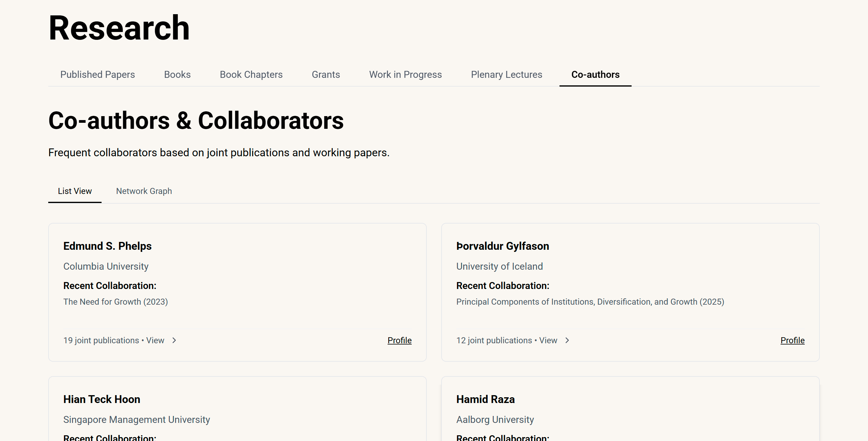The height and width of the screenshot is (441, 868).
Task: Expand Edmund S. Phelps's joint publications via arrow icon
Action: (x=174, y=340)
